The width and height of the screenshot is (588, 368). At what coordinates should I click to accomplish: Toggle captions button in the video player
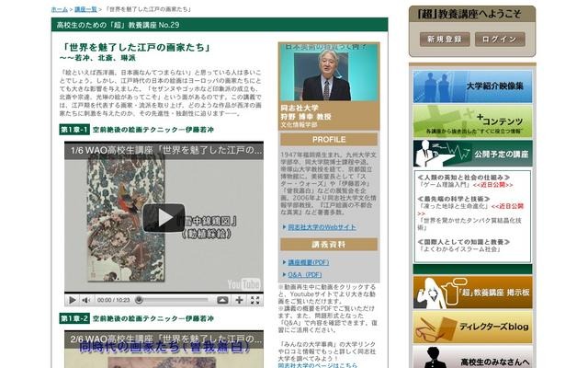tap(222, 300)
